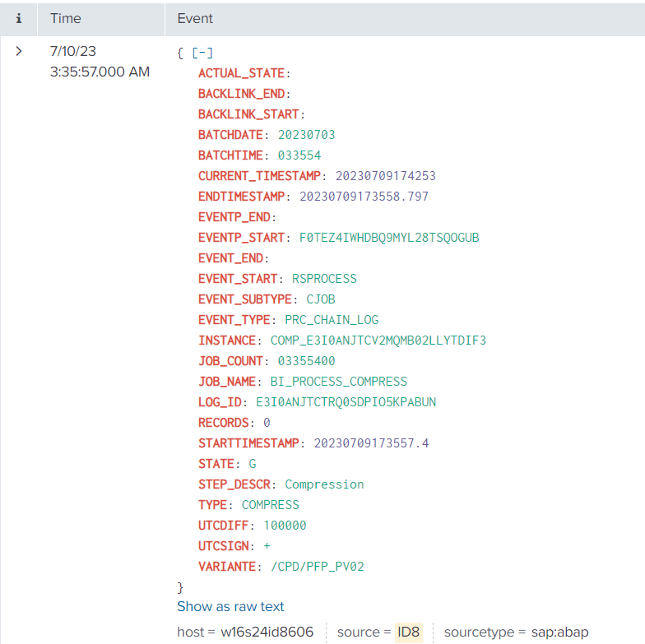Select the EVENT_START value RSPROCESS
The height and width of the screenshot is (644, 645).
point(324,279)
